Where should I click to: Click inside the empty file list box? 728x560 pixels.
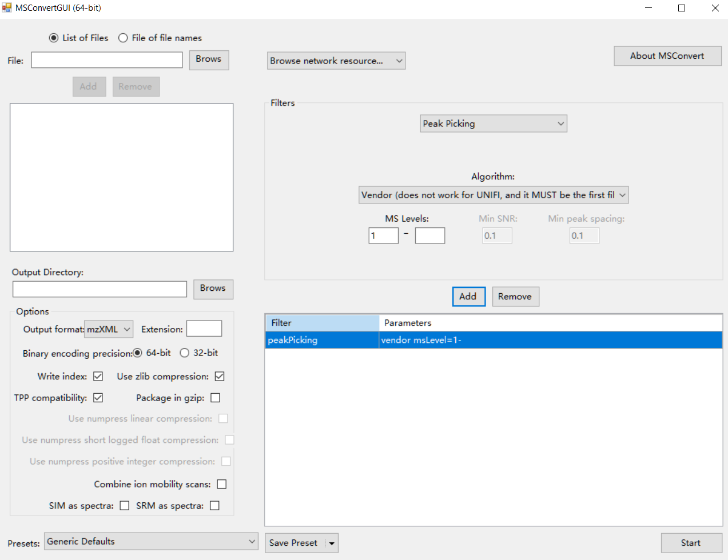click(122, 177)
